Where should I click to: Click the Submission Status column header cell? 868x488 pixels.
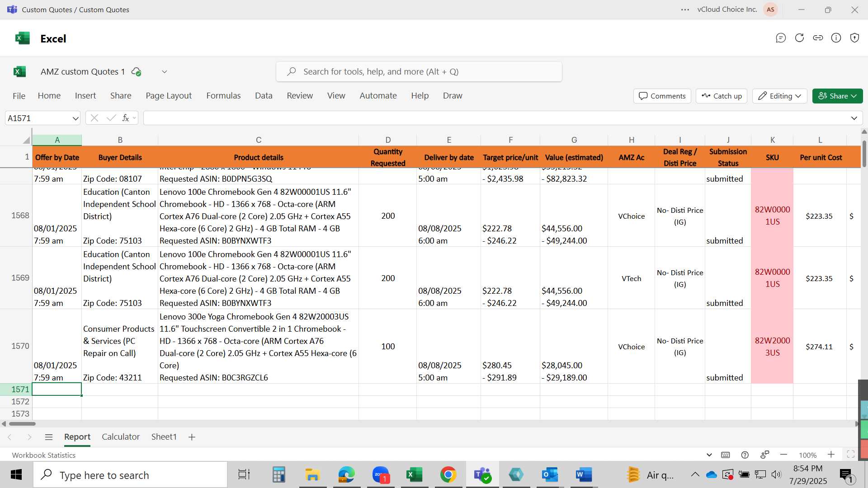click(728, 157)
